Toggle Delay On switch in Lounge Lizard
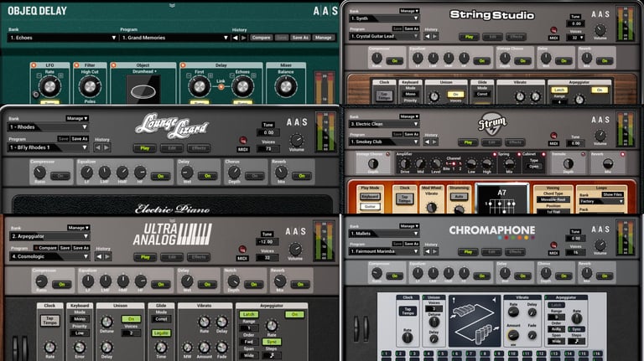The height and width of the screenshot is (361, 644). pyautogui.click(x=208, y=176)
